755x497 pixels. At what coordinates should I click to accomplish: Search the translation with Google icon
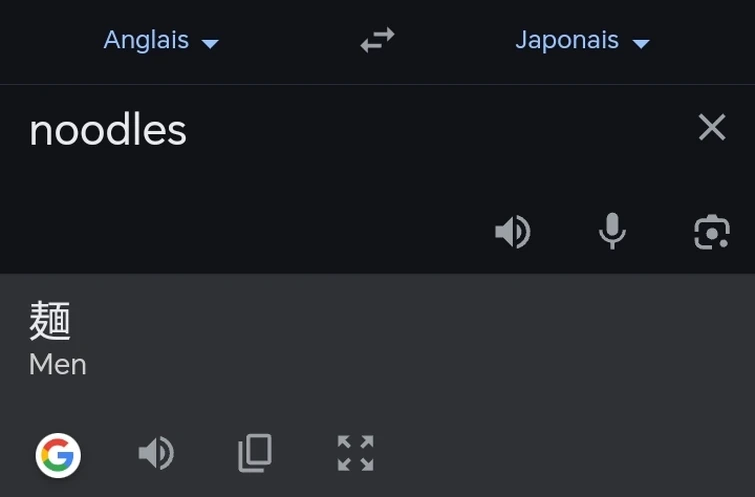click(x=58, y=456)
